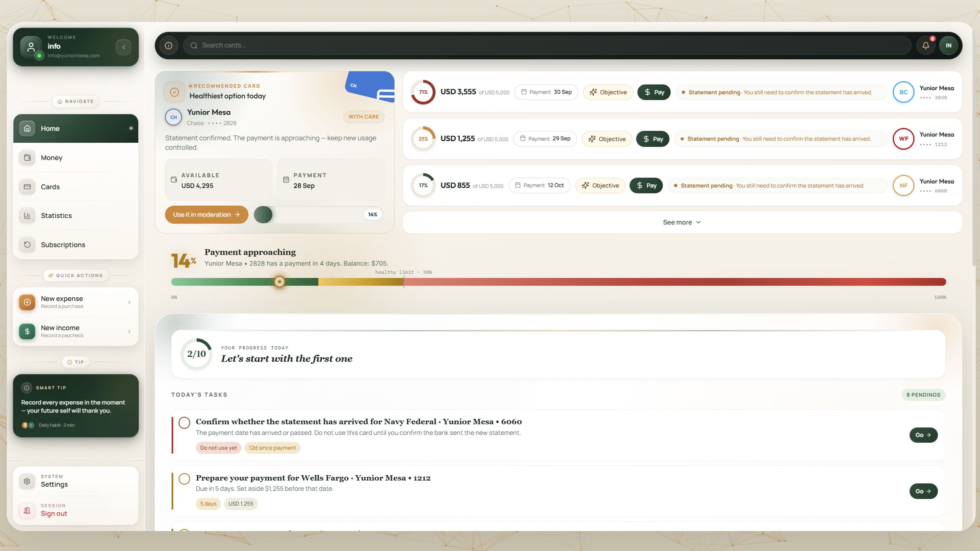Open the Subscriptions section
Image resolution: width=980 pixels, height=551 pixels.
[76, 245]
